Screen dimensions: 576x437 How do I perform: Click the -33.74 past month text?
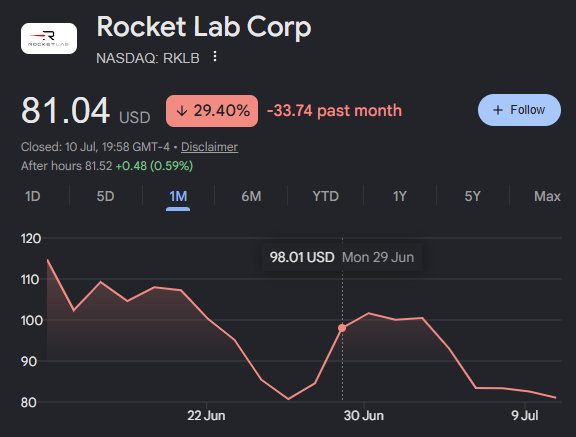[335, 111]
